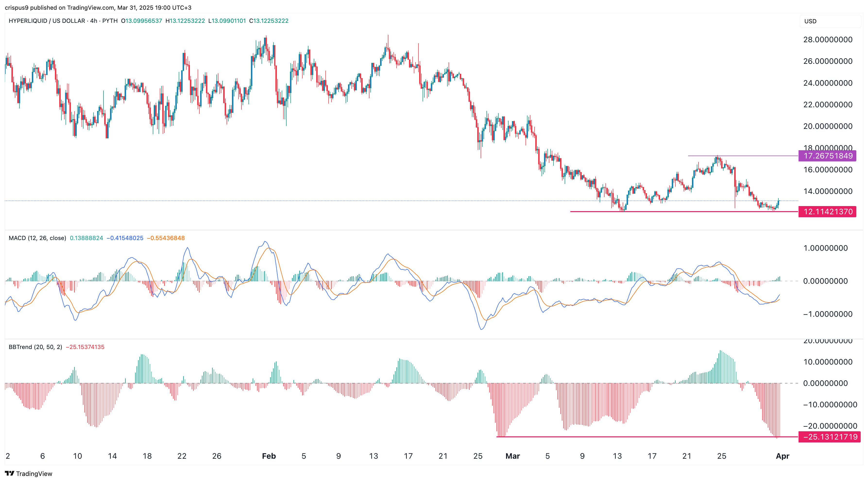This screenshot has width=868, height=482.
Task: Click the 28.00000000 price scale value
Action: coord(828,40)
